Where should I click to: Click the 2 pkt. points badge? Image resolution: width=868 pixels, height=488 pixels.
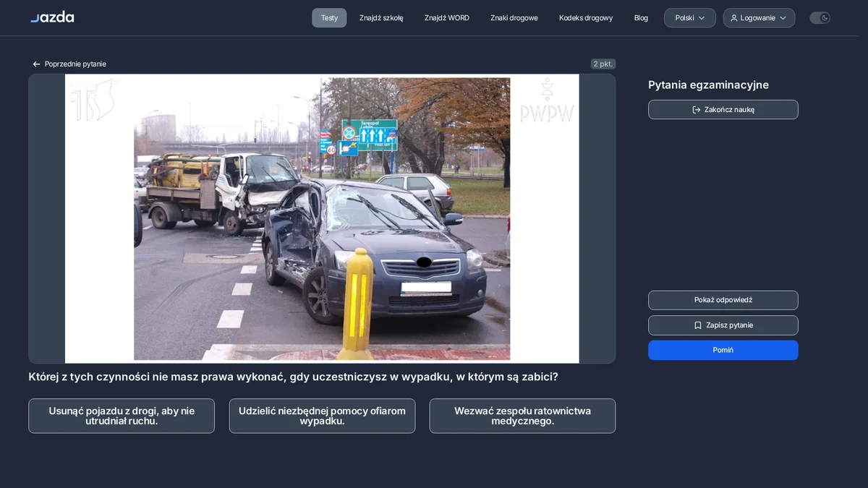[603, 64]
